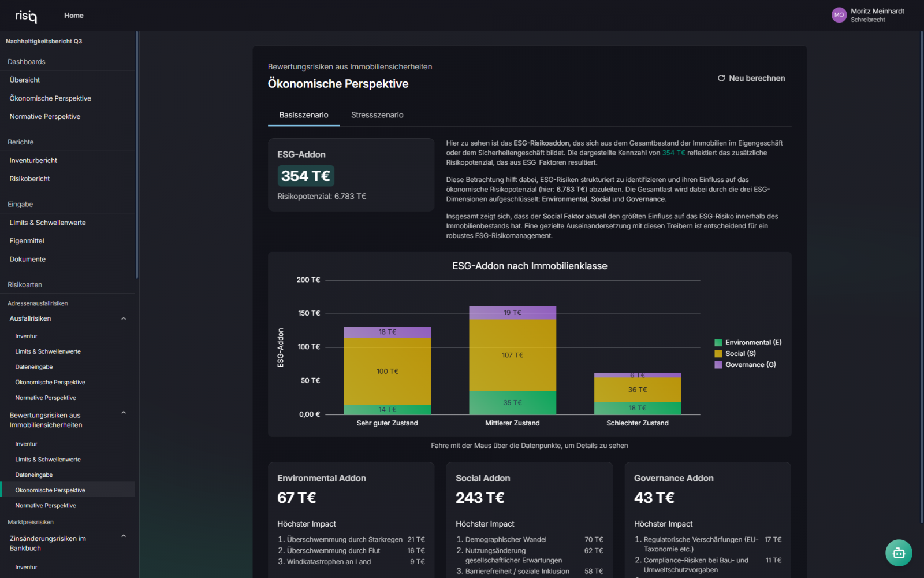The width and height of the screenshot is (924, 578).
Task: Go to Übersicht dashboard
Action: (25, 80)
